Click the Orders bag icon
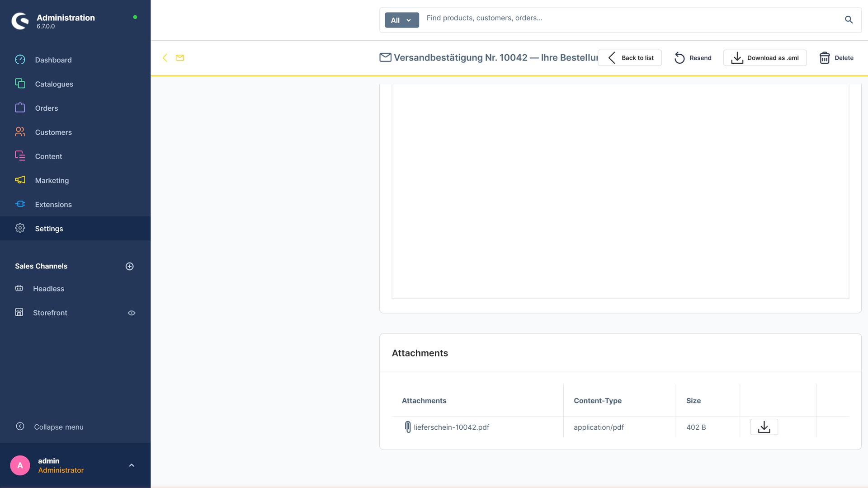 20,108
